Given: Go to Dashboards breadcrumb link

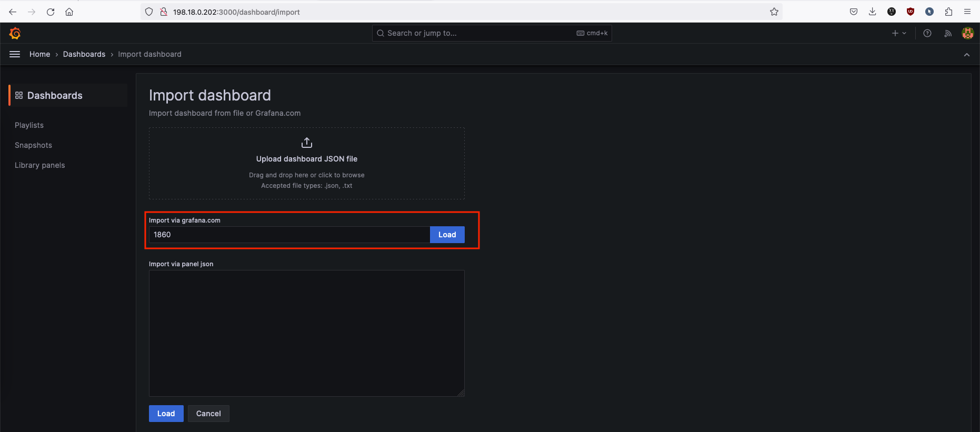Looking at the screenshot, I should point(84,54).
